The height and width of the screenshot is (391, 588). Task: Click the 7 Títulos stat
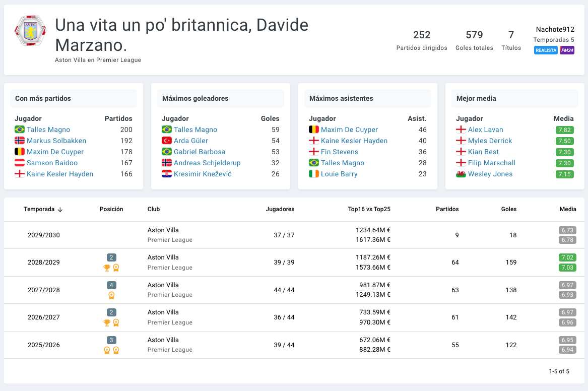pyautogui.click(x=511, y=40)
